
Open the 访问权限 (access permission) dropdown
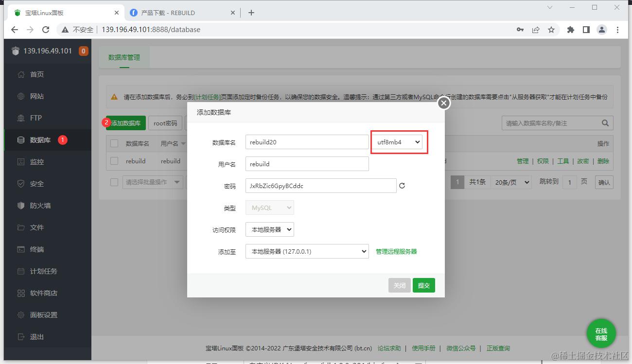point(269,229)
